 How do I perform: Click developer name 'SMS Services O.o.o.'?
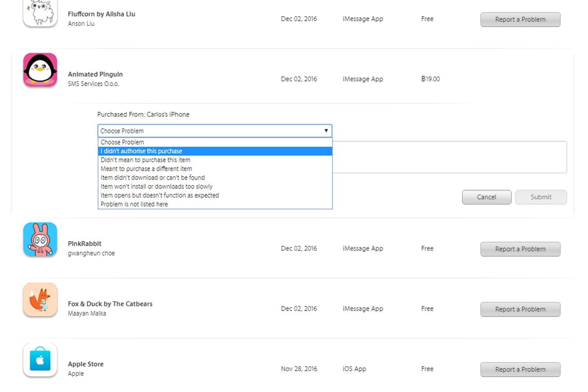[x=93, y=84]
